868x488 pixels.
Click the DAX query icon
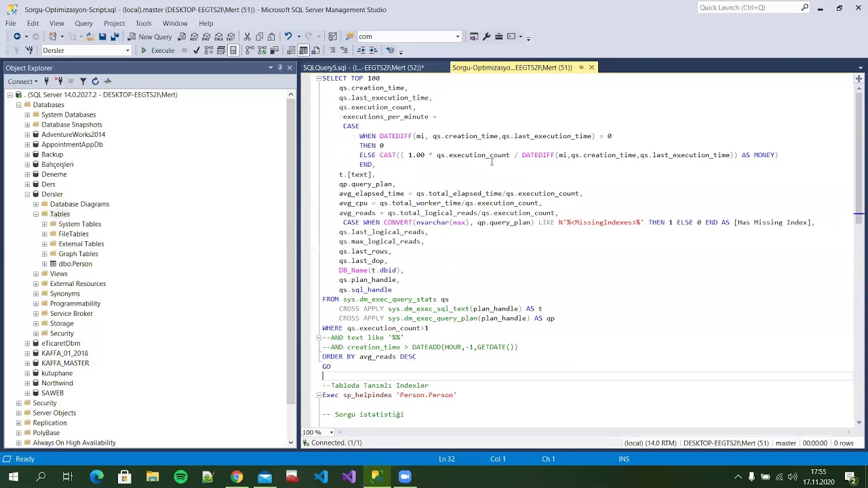[x=231, y=37]
